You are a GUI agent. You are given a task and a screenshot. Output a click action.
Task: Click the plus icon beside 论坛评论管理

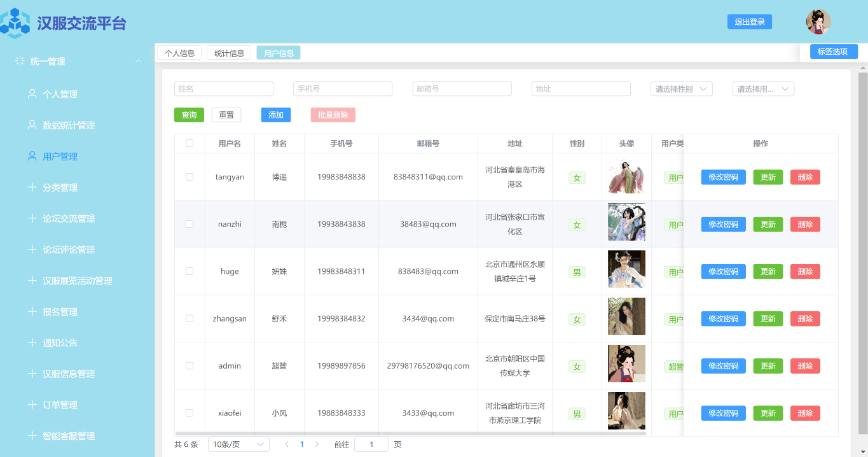32,250
